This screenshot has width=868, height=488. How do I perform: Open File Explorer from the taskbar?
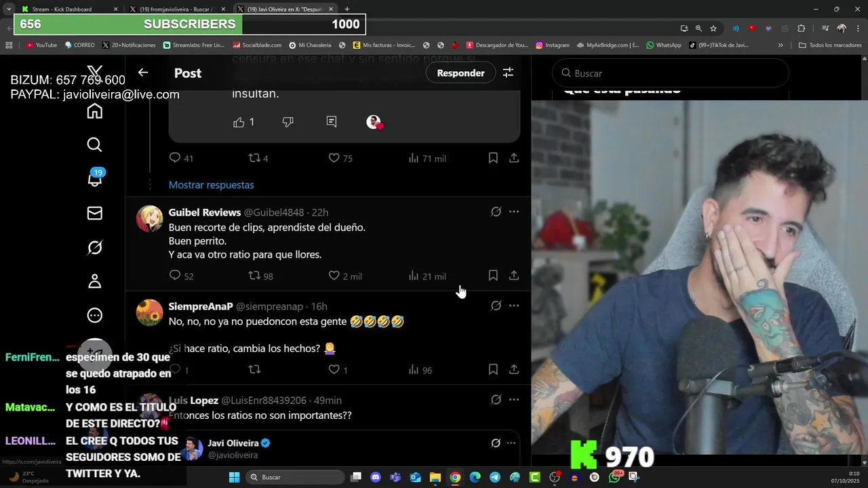[x=435, y=477]
